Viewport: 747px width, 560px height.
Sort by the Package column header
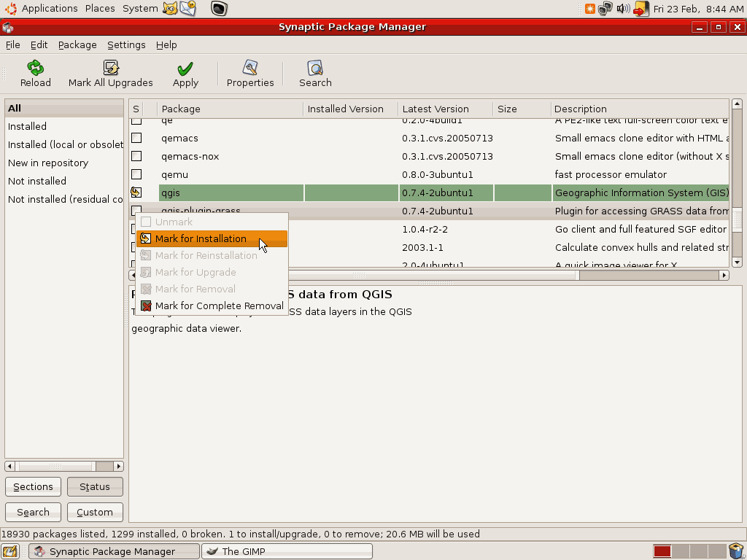(230, 109)
